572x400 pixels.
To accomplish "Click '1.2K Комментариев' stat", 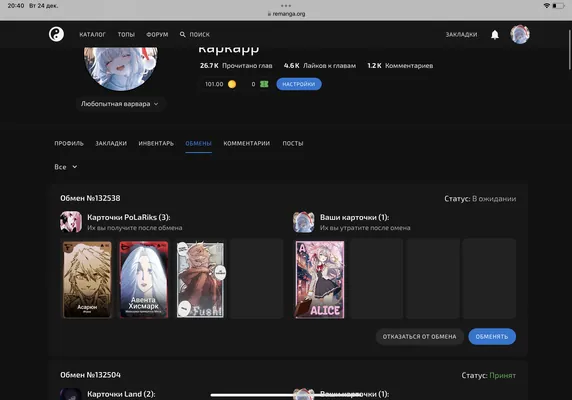I will [400, 66].
